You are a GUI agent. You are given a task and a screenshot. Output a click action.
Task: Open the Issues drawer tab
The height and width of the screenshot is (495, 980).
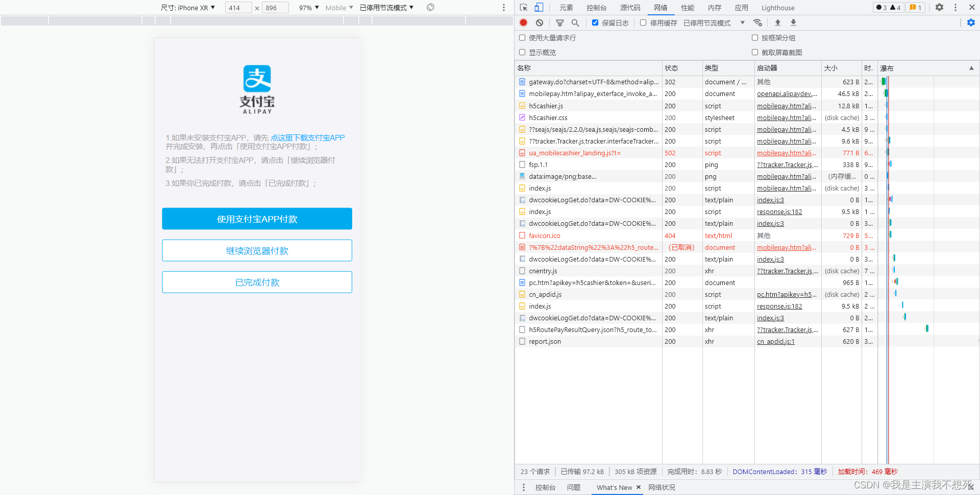coord(574,487)
